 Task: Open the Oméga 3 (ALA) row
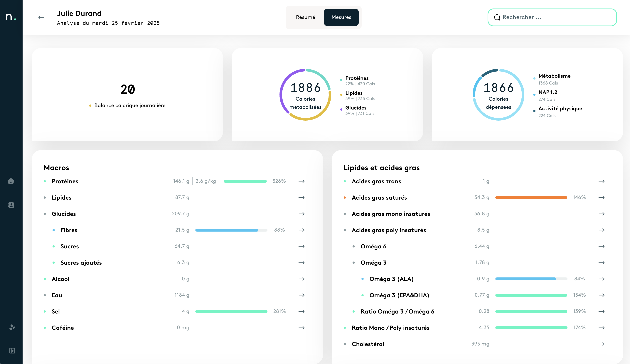(x=391, y=279)
